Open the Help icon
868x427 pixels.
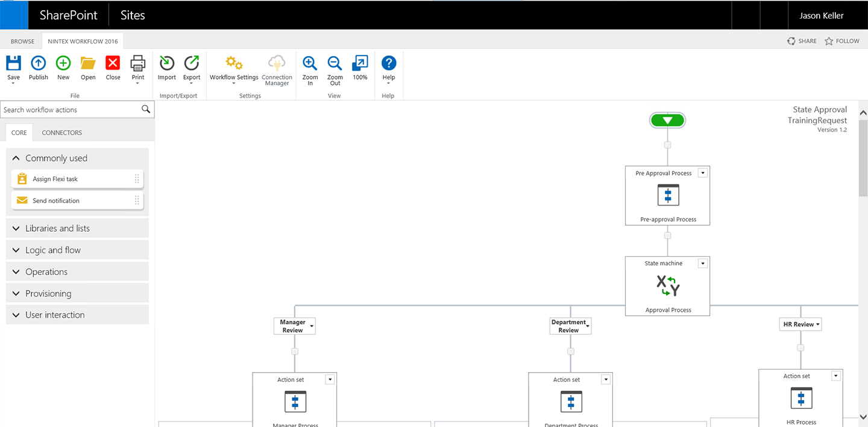click(389, 63)
